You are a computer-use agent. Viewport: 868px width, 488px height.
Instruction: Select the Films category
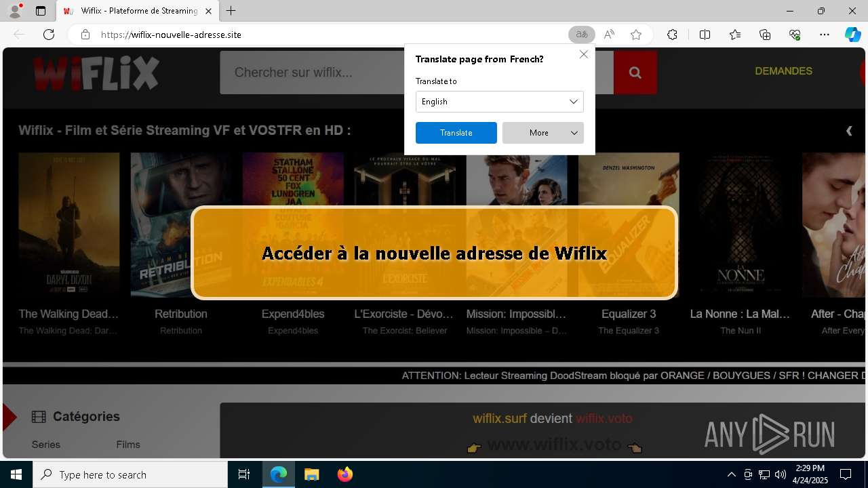tap(128, 445)
